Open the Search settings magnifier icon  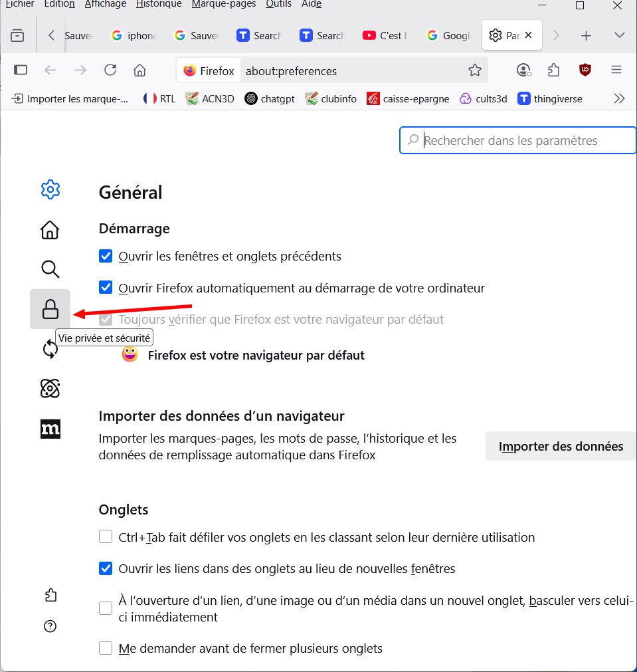tap(50, 269)
